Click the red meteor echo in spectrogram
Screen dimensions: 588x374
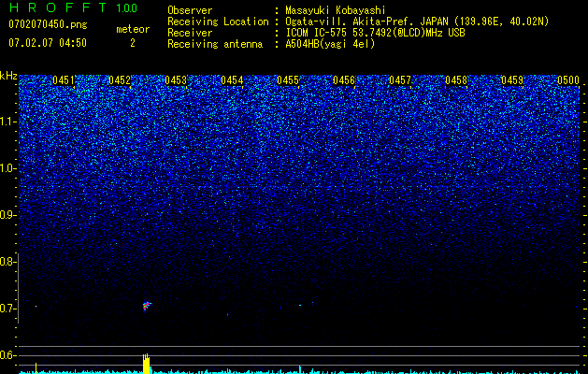click(x=146, y=306)
